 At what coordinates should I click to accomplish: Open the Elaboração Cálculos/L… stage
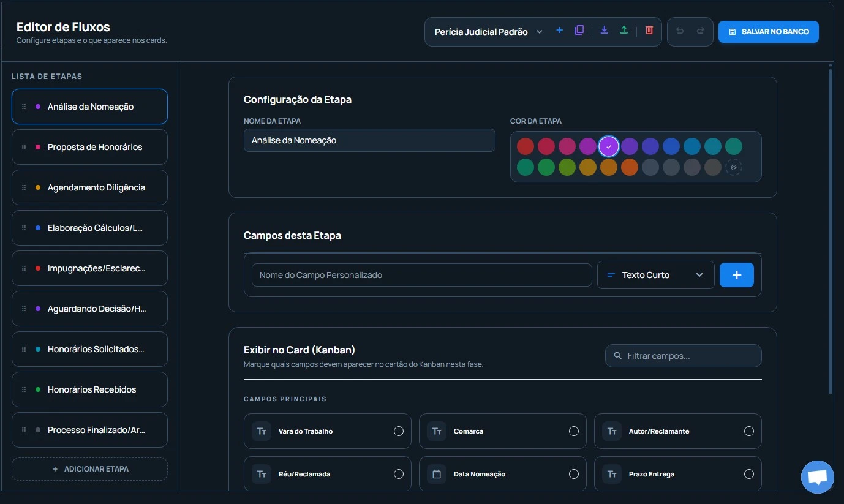[x=89, y=228]
